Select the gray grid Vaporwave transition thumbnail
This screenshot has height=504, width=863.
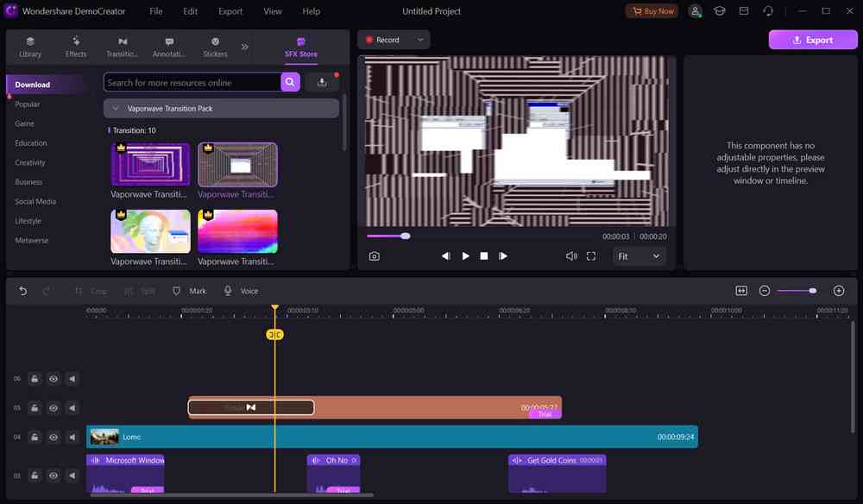(x=237, y=165)
